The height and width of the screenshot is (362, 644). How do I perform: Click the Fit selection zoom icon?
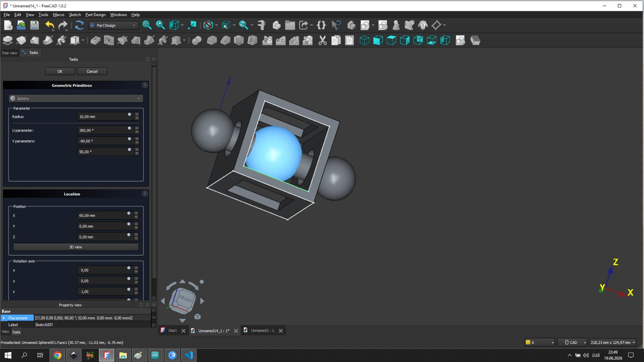coord(160,25)
